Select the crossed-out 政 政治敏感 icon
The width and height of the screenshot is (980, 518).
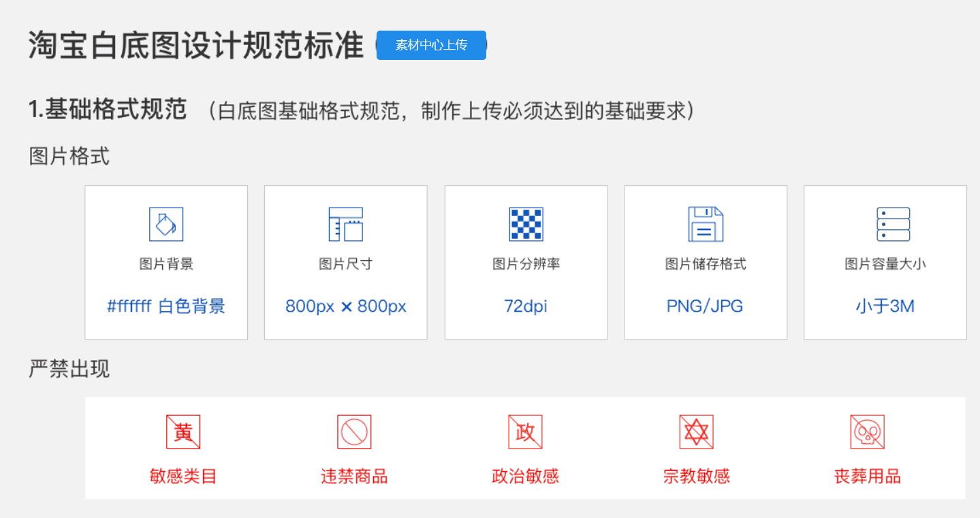tap(525, 432)
